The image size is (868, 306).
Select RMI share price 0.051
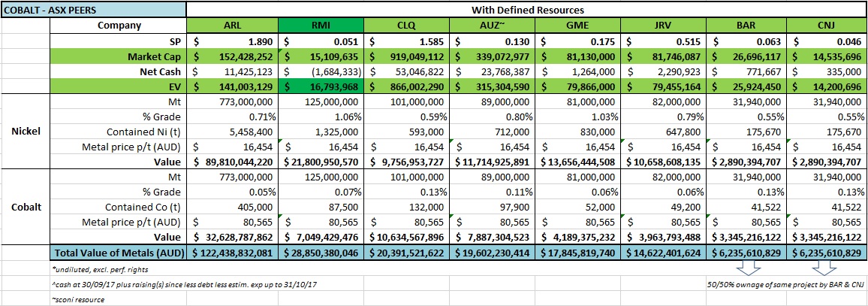click(x=322, y=41)
